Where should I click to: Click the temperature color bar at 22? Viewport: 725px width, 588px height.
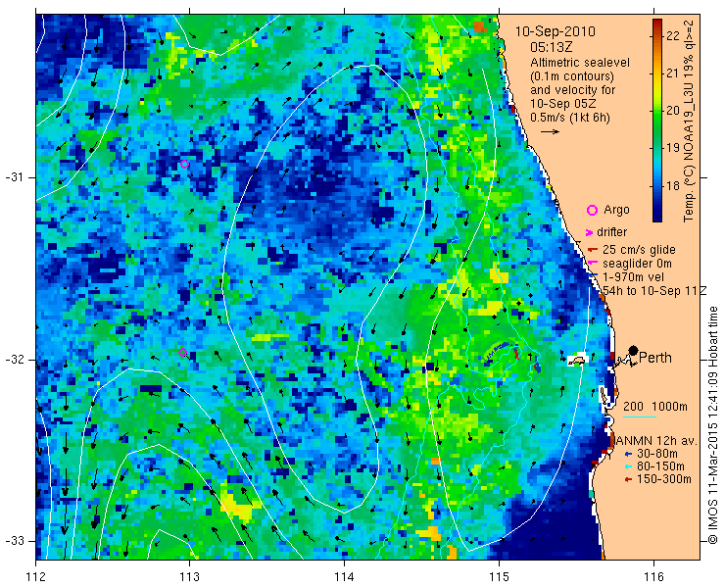[657, 35]
